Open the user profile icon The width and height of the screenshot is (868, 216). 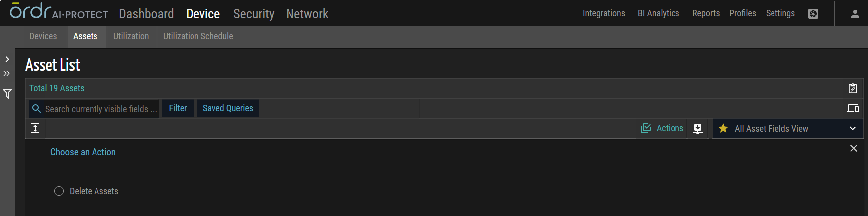pos(855,14)
